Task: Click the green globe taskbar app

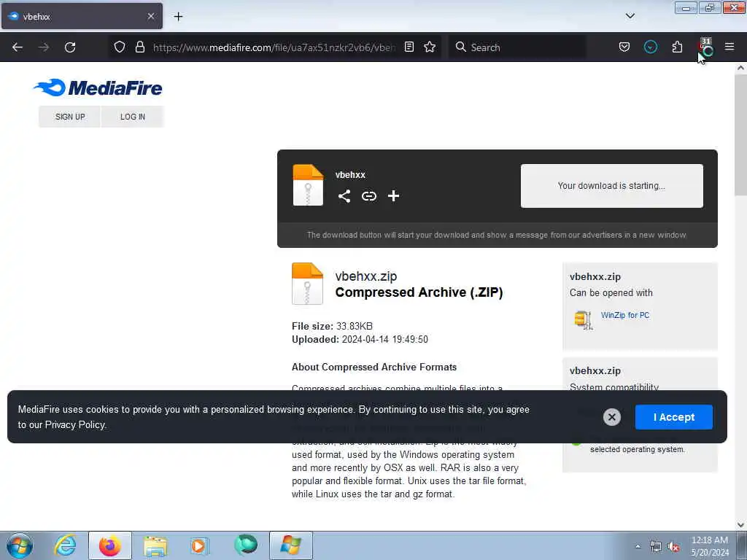Action: click(246, 545)
